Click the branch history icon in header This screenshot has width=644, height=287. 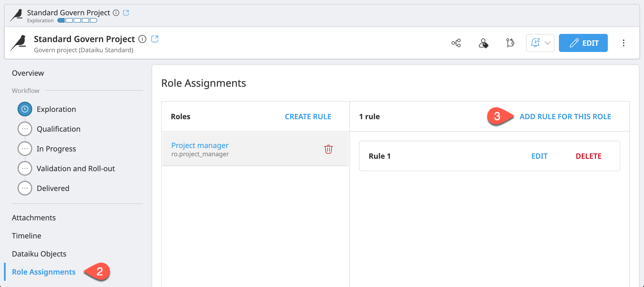click(510, 43)
